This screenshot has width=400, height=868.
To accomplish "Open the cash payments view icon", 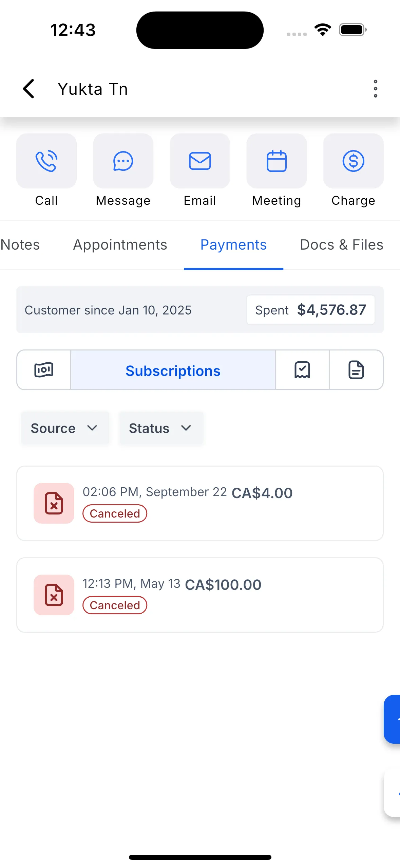I will [43, 370].
